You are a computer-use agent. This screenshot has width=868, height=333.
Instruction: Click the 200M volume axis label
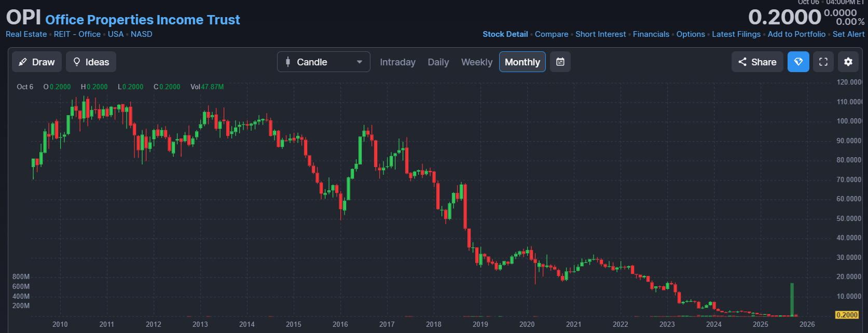[x=21, y=306]
